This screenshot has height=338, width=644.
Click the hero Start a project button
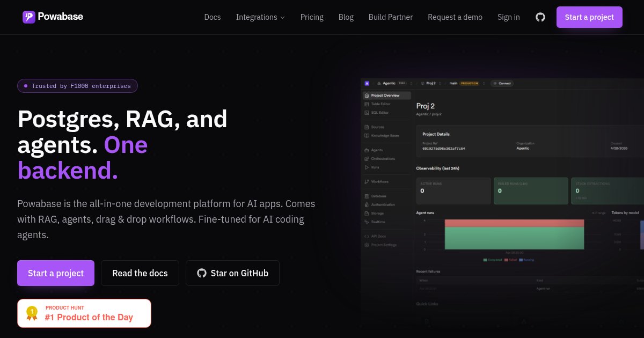click(x=56, y=273)
